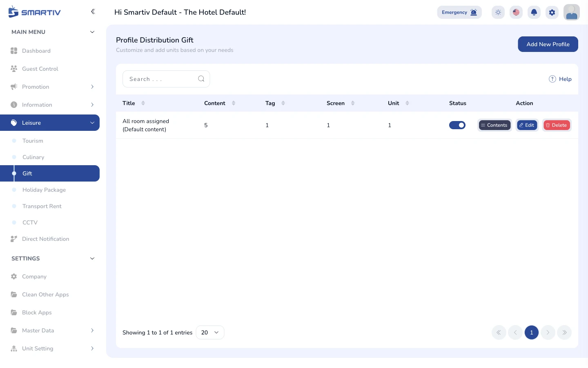The height and width of the screenshot is (368, 588).
Task: Open Contents of All room assigned profile
Action: tap(494, 125)
